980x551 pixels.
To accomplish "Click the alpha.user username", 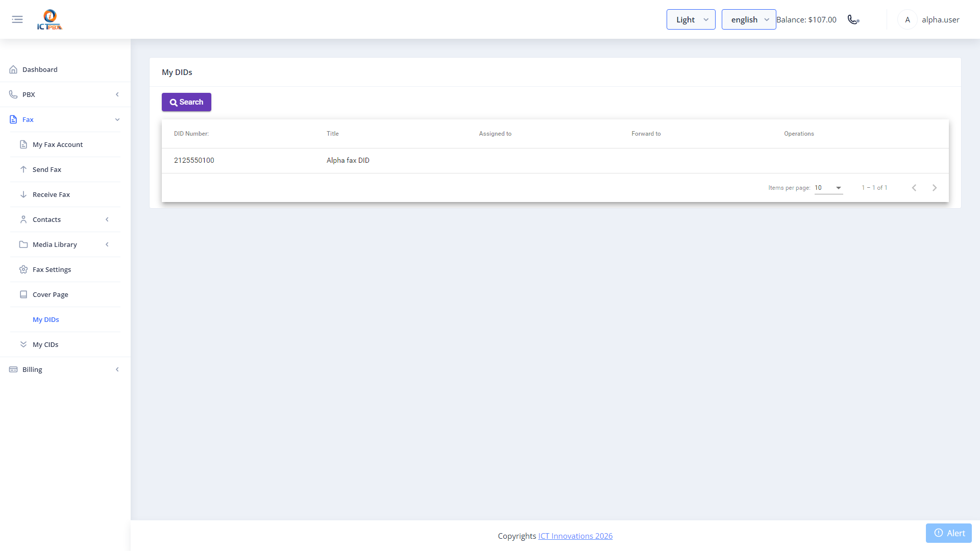I will click(940, 19).
